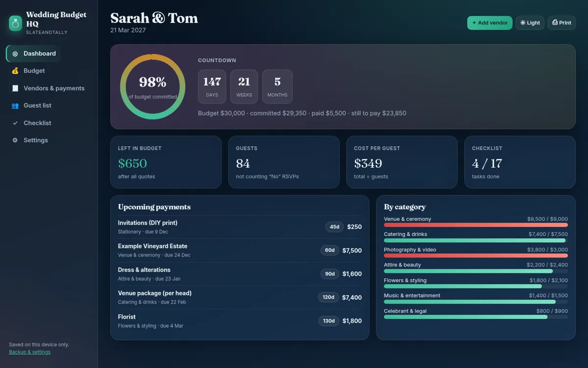
Task: Click the $7,500 payment amount
Action: click(x=352, y=250)
